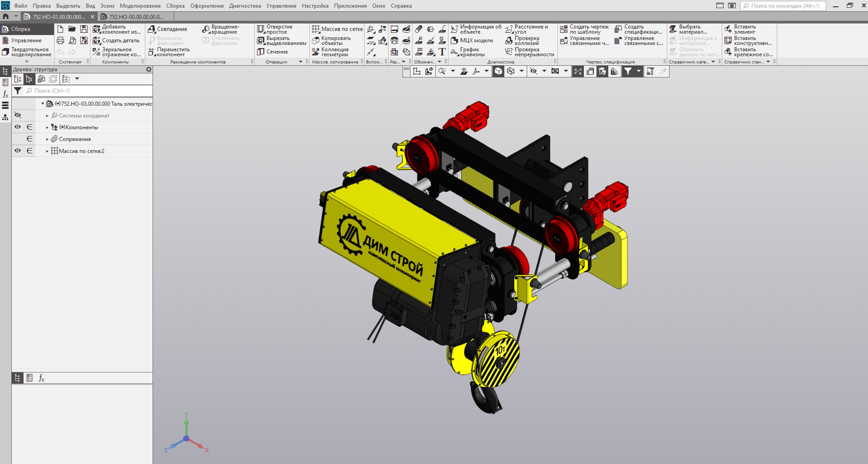868x464 pixels.
Task: Switch to the 752.НО-00.00.00.00.0 document tab
Action: pyautogui.click(x=136, y=16)
